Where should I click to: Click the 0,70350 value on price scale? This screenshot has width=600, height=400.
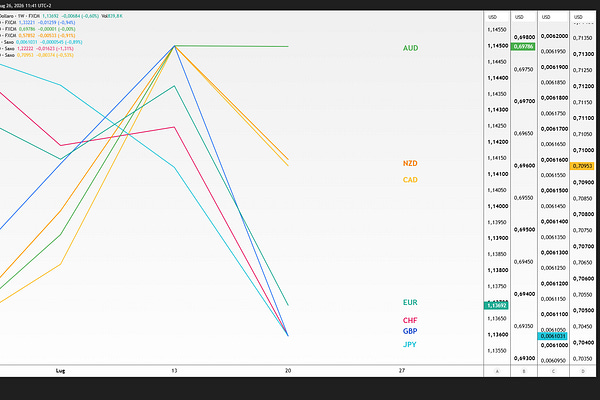tap(582, 359)
